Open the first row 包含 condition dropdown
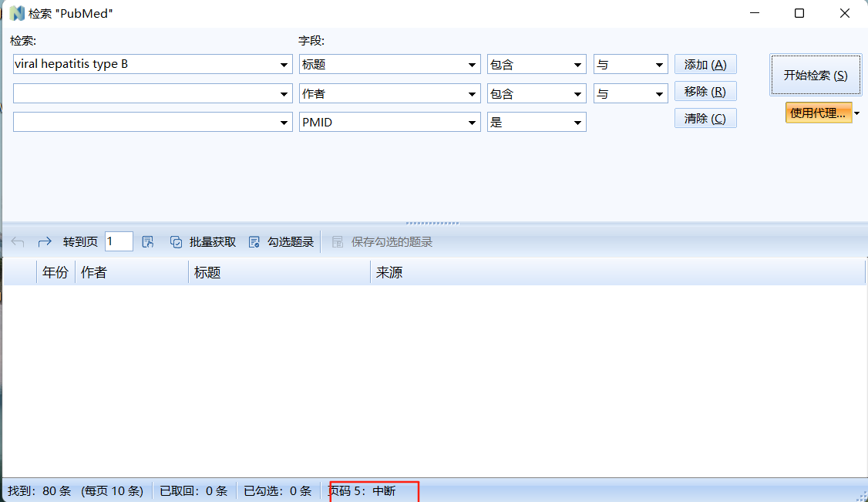Image resolution: width=868 pixels, height=502 pixels. (577, 65)
